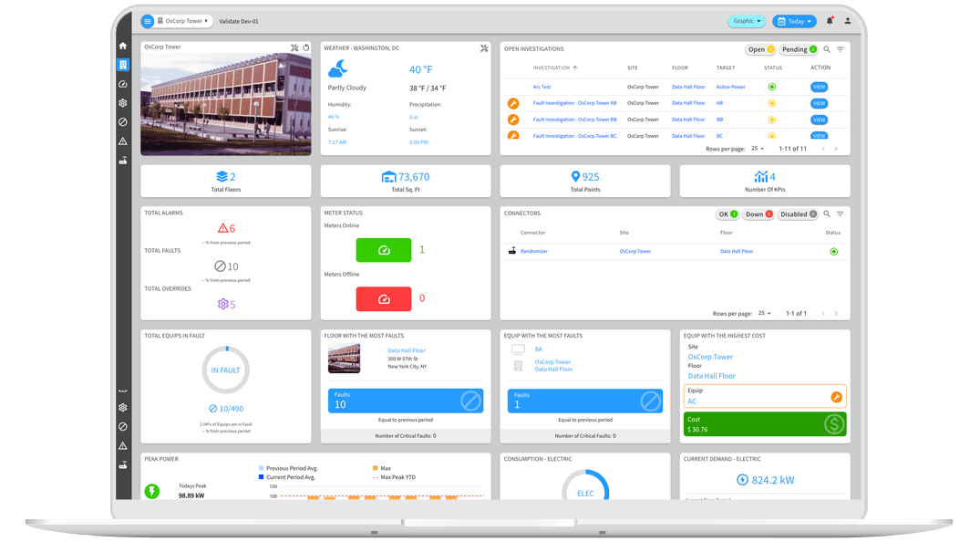
Task: Click the green Meters Online gauge tile
Action: pyautogui.click(x=384, y=249)
